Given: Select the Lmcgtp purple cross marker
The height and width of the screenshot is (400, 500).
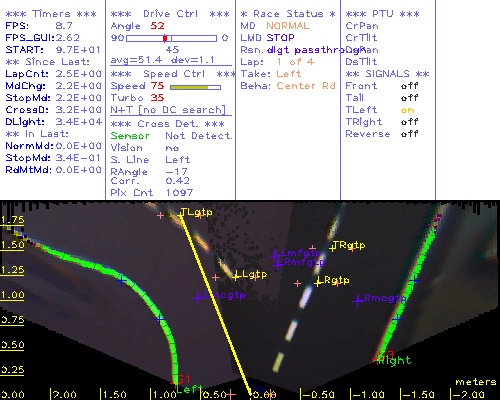Looking at the screenshot, I should 198,297.
